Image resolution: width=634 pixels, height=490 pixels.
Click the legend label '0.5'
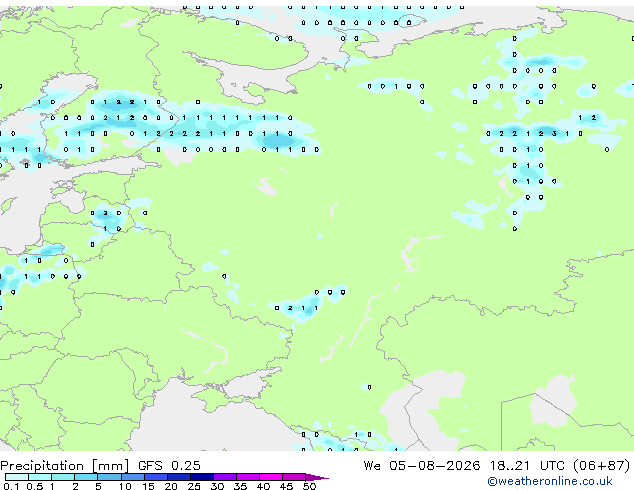[34, 486]
